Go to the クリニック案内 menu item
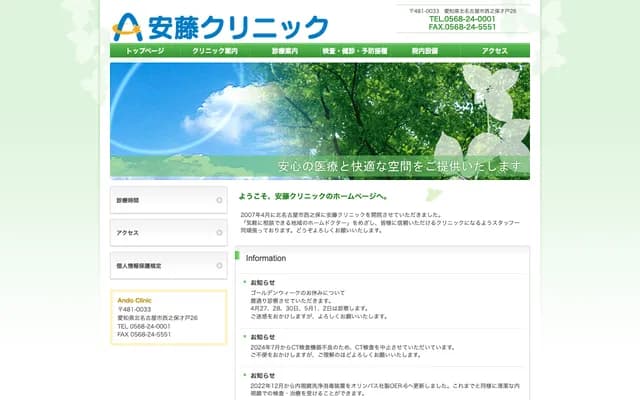Screen dimensions: 640x400 [214, 50]
